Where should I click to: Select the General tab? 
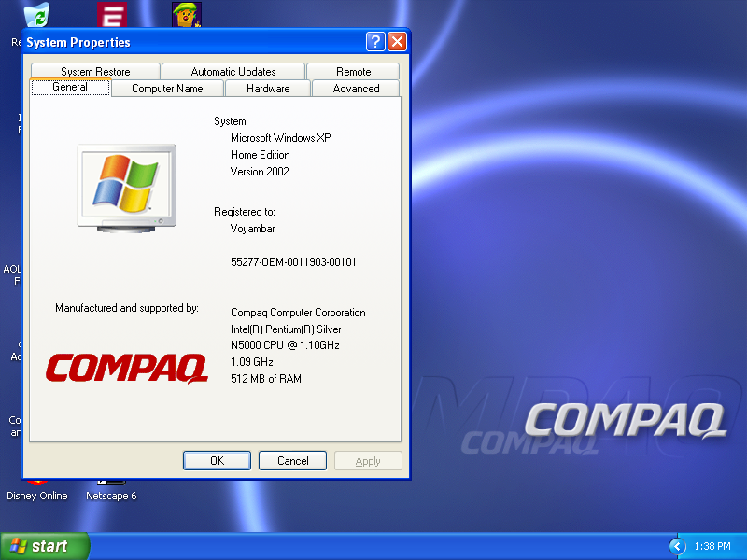pos(70,87)
